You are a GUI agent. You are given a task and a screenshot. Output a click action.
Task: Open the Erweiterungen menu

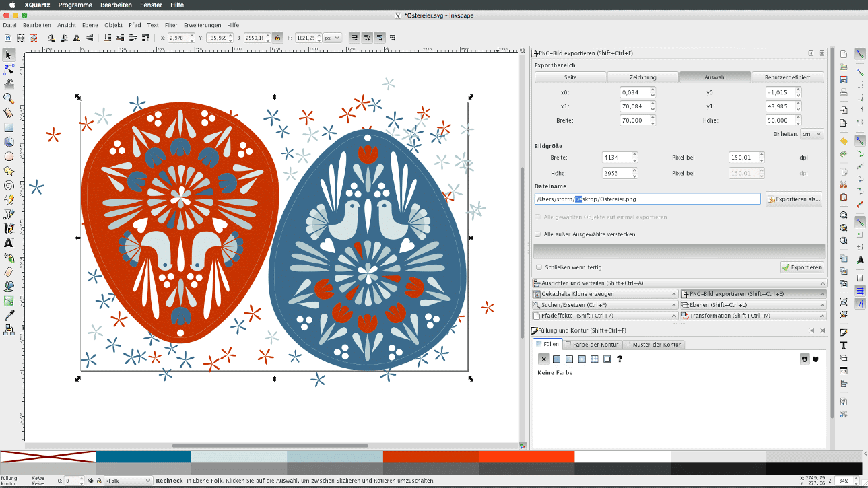(202, 25)
